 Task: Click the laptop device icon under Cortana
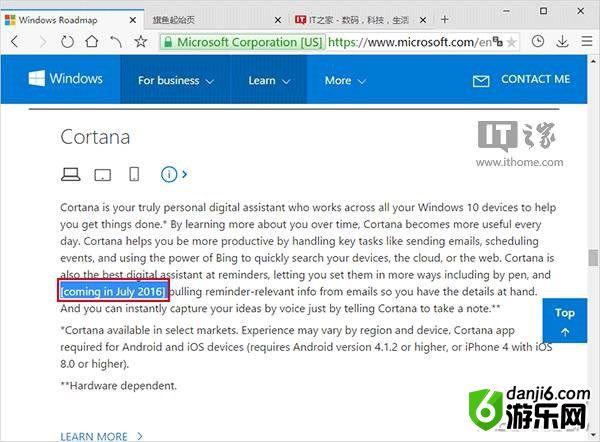pyautogui.click(x=71, y=174)
